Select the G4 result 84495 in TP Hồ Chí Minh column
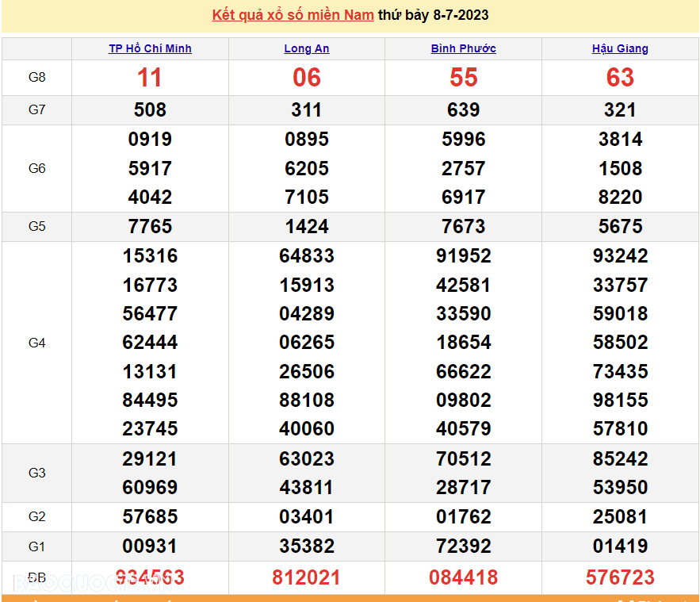 (149, 401)
